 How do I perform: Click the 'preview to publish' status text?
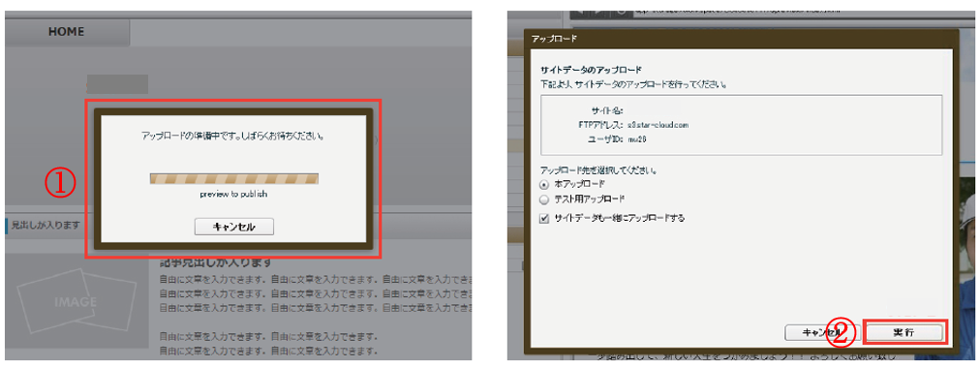pyautogui.click(x=233, y=195)
